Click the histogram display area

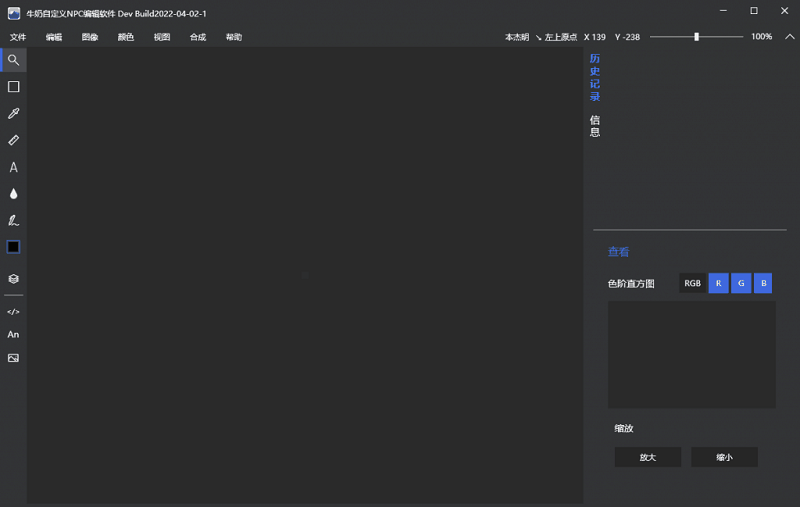[x=692, y=354]
